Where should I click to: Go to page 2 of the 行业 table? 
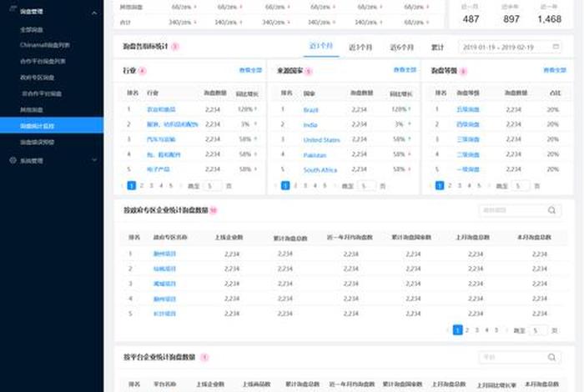pos(142,185)
